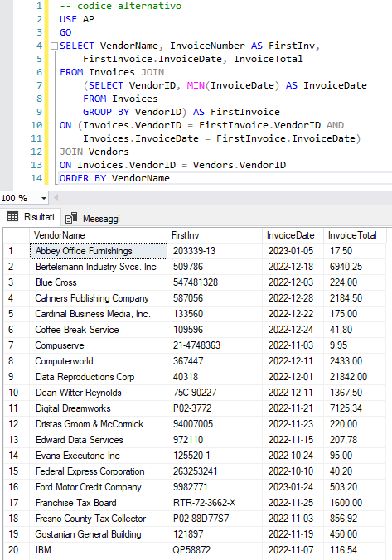Select the Blue Cross vendor cell
This screenshot has height=560, width=392.
coord(99,282)
